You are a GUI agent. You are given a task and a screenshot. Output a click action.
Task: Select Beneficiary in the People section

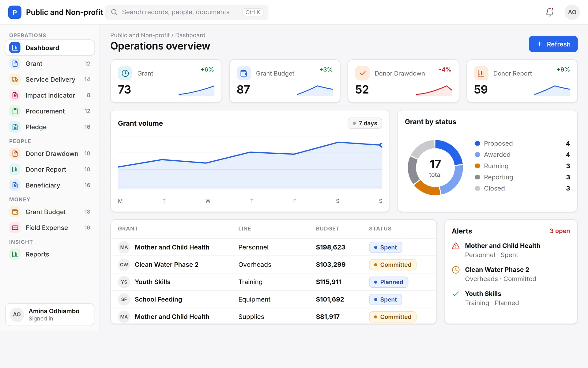pos(50,185)
